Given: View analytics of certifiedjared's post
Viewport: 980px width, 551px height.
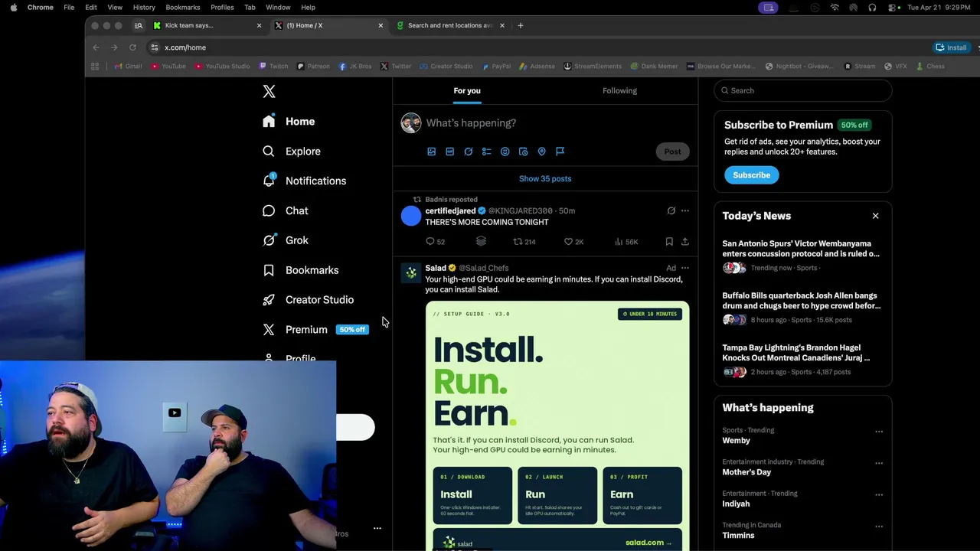Looking at the screenshot, I should click(x=626, y=242).
